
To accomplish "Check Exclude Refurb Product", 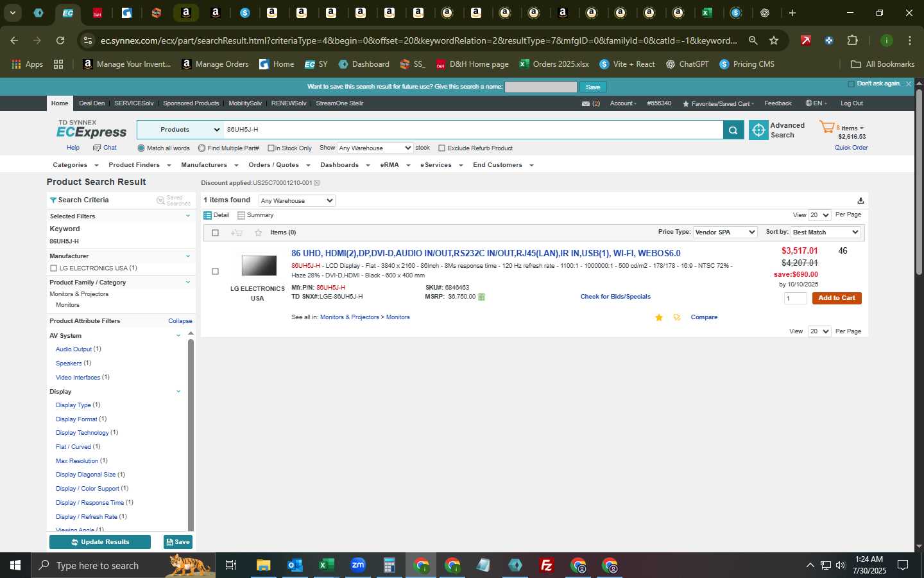I will pyautogui.click(x=441, y=148).
